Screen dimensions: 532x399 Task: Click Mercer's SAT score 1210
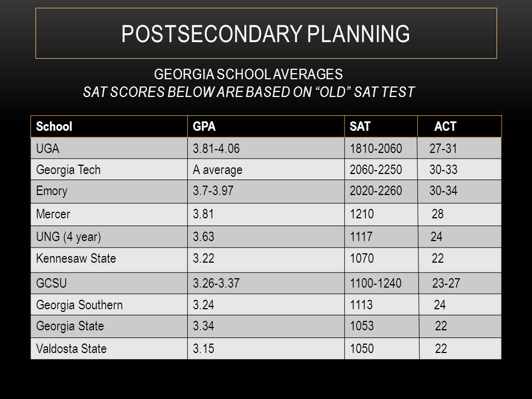381,214
